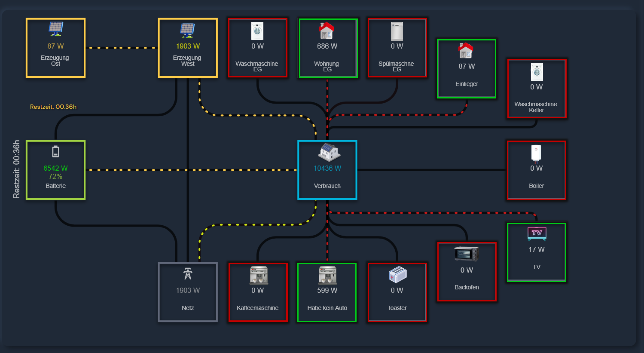Click the Toaster label
Image resolution: width=644 pixels, height=353 pixels.
(397, 308)
